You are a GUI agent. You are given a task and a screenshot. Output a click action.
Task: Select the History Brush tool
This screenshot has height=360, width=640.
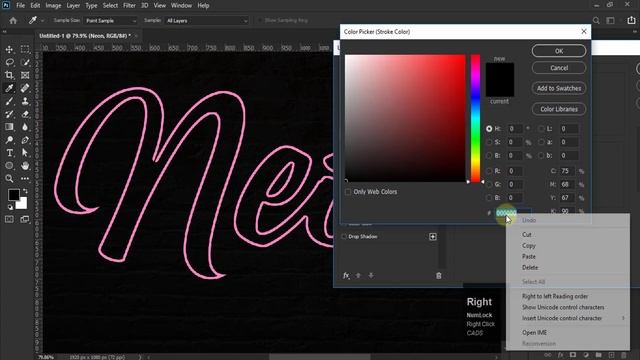coord(9,114)
